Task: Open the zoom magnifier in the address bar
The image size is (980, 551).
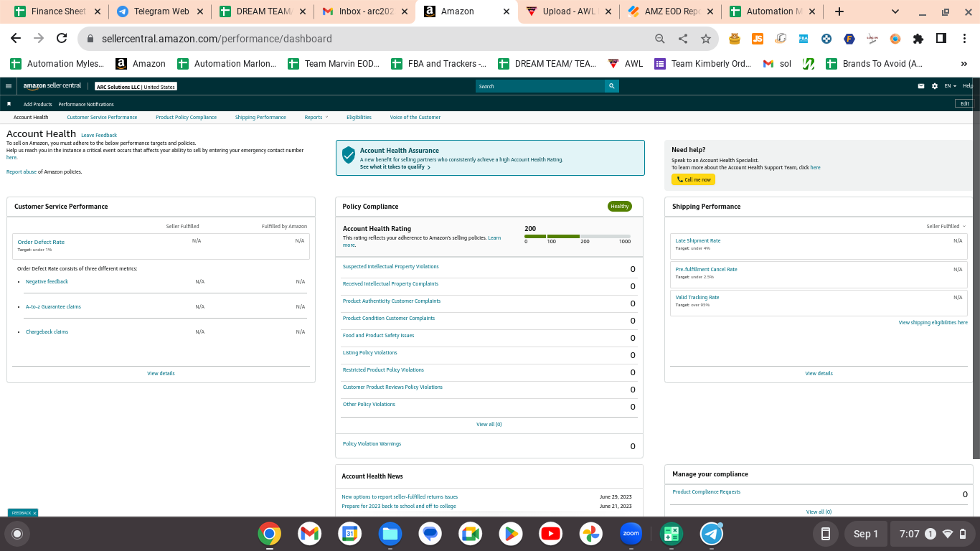Action: tap(660, 39)
